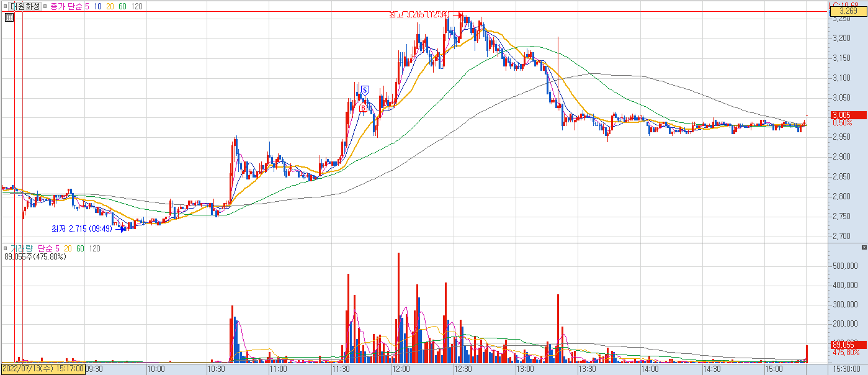Click the 0.50% change label on price axis
The width and height of the screenshot is (868, 375).
coord(842,123)
